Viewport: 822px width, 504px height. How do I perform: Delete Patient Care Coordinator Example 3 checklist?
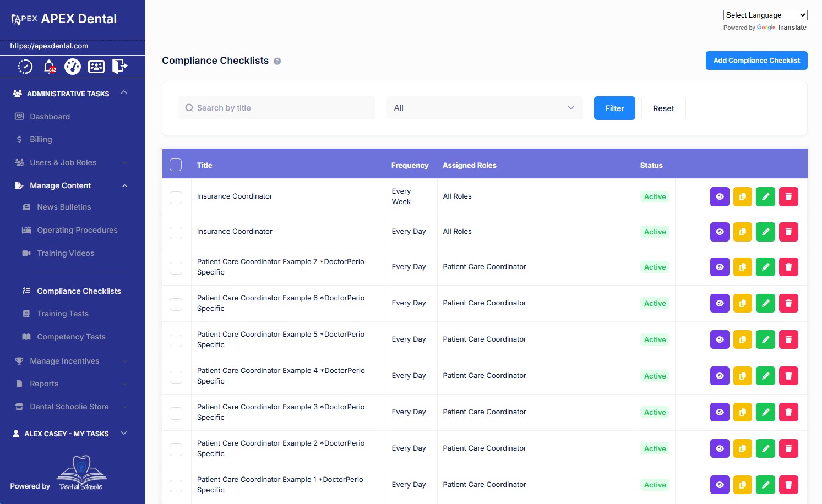click(788, 412)
